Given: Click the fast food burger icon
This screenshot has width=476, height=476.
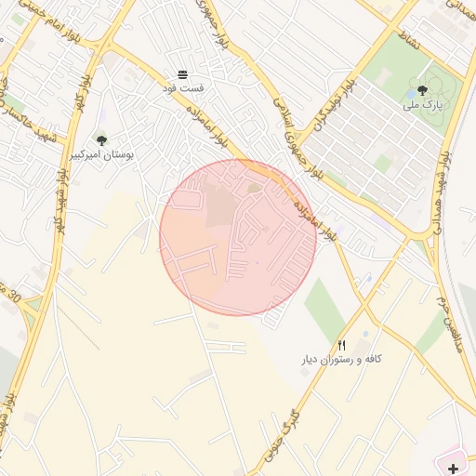Looking at the screenshot, I should pyautogui.click(x=183, y=75).
